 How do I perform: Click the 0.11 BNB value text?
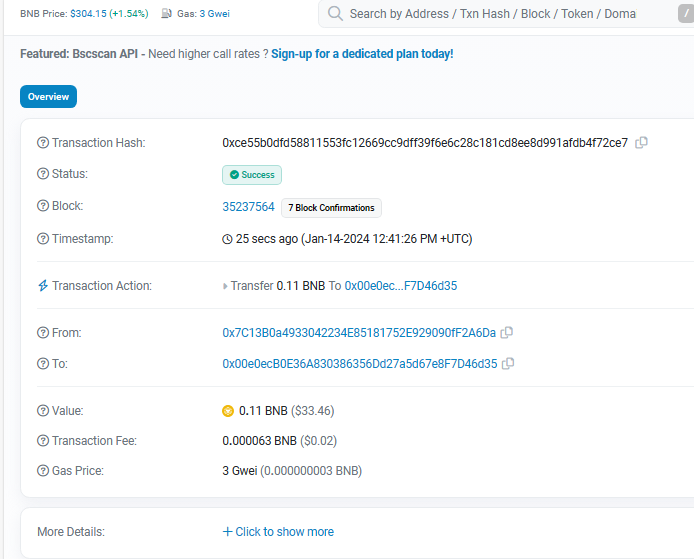coord(263,411)
